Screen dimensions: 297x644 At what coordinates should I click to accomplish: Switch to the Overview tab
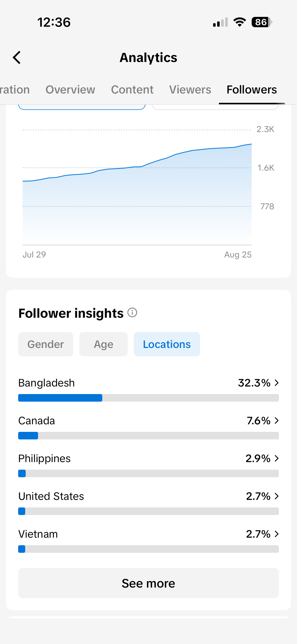point(70,90)
